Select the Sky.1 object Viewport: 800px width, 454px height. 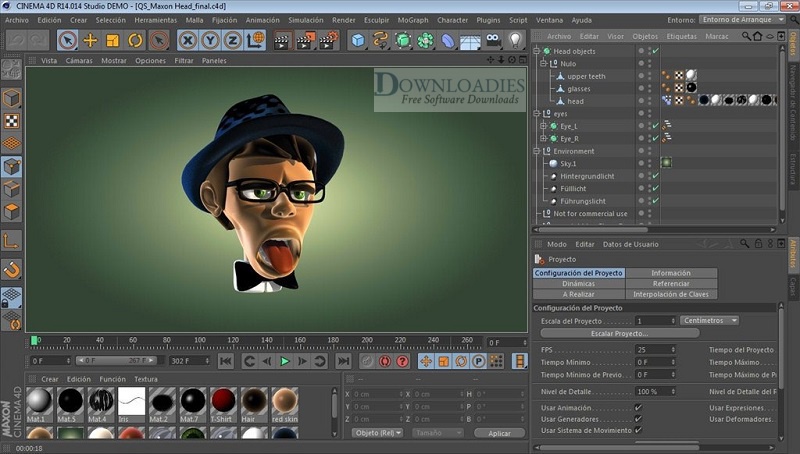click(x=568, y=164)
